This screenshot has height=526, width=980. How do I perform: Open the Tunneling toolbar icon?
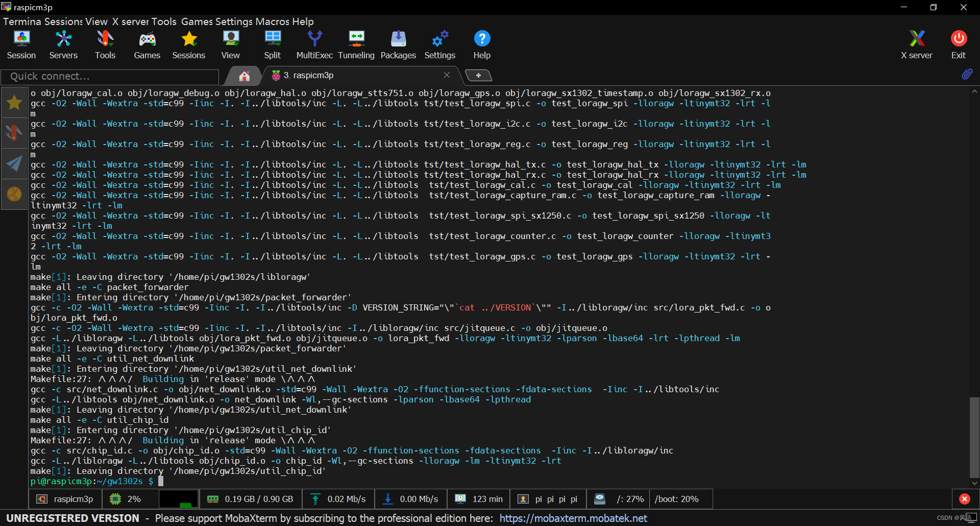coord(356,45)
